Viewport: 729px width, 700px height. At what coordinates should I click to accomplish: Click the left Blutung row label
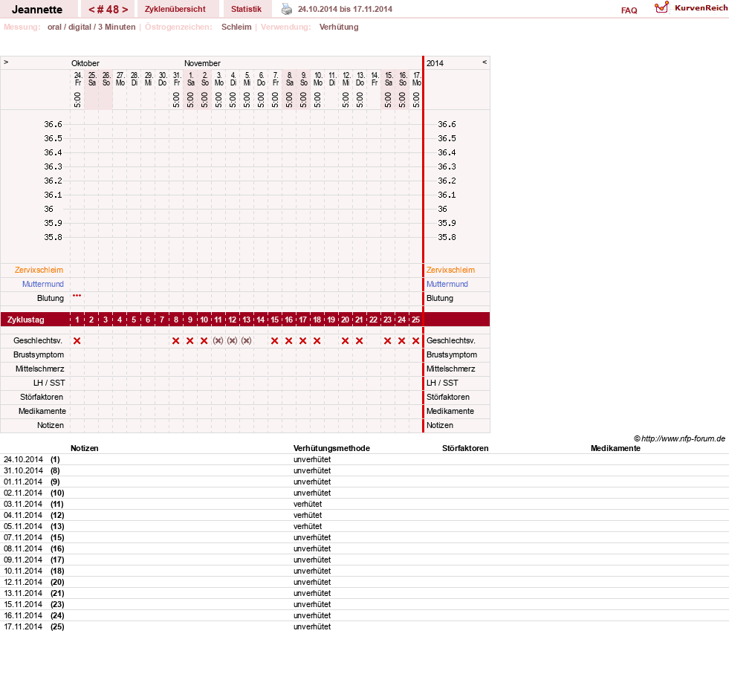pyautogui.click(x=51, y=299)
